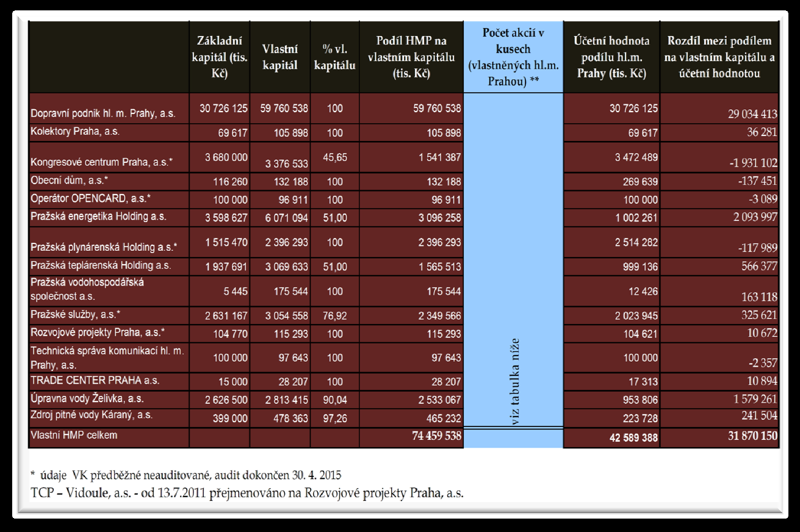The height and width of the screenshot is (532, 800).
Task: Click the percentage cell '90,04'
Action: coord(334,399)
